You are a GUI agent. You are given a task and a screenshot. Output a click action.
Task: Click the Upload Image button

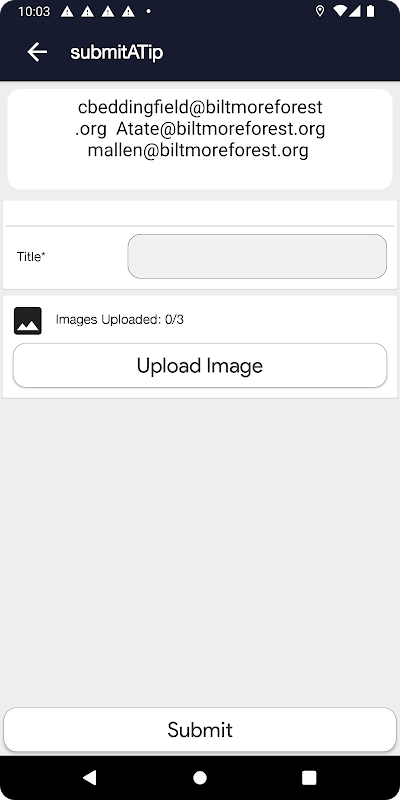200,365
